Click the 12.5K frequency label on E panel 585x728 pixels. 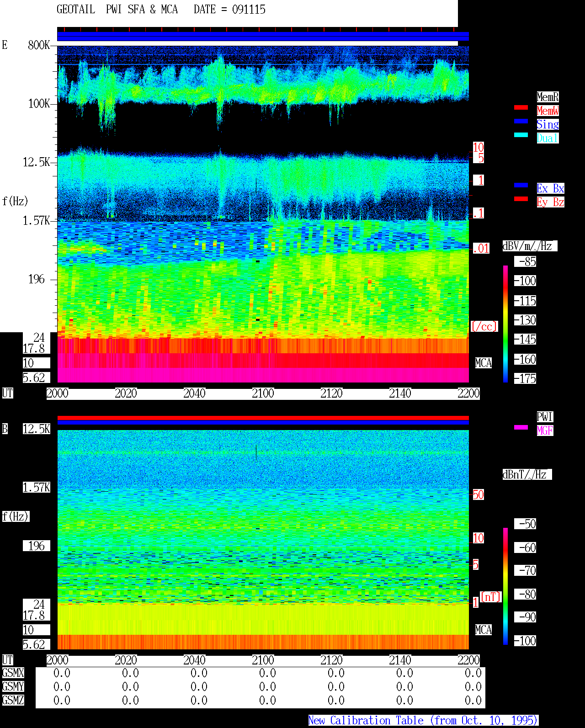(x=37, y=162)
